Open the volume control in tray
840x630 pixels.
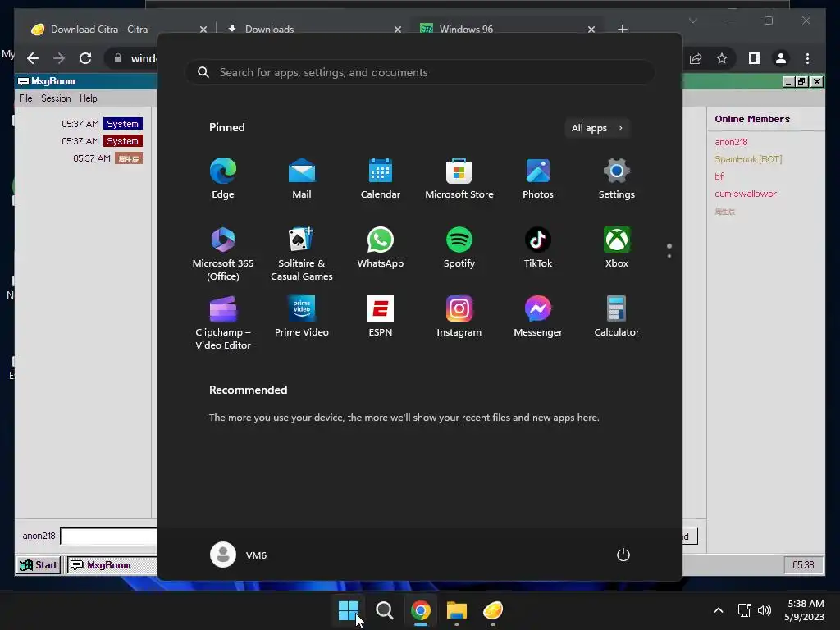[765, 610]
